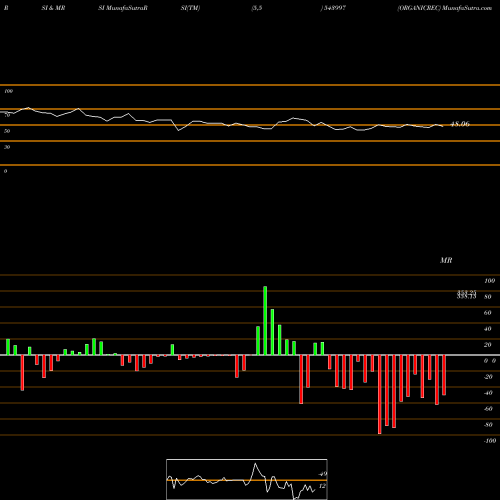Click the -100 label on MR axis
This screenshot has height=500, width=500.
pyautogui.click(x=490, y=441)
